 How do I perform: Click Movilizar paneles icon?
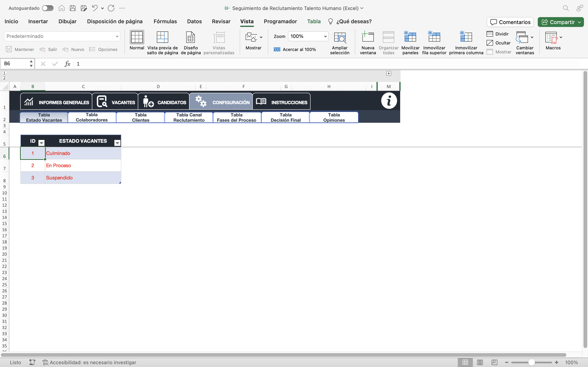click(410, 37)
